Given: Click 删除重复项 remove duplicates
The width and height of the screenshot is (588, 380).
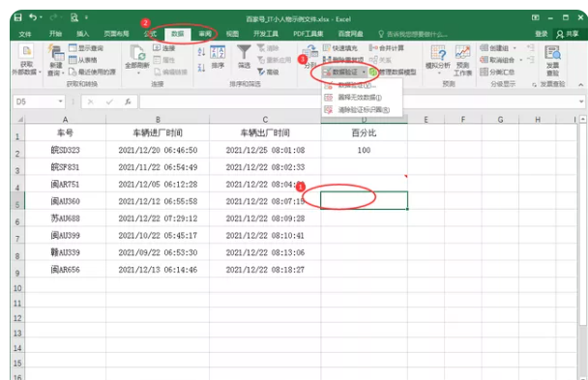Looking at the screenshot, I should (x=343, y=60).
